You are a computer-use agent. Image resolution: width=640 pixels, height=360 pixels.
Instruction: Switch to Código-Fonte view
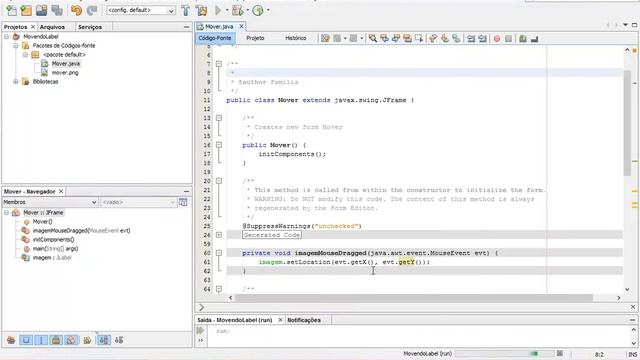pyautogui.click(x=215, y=38)
